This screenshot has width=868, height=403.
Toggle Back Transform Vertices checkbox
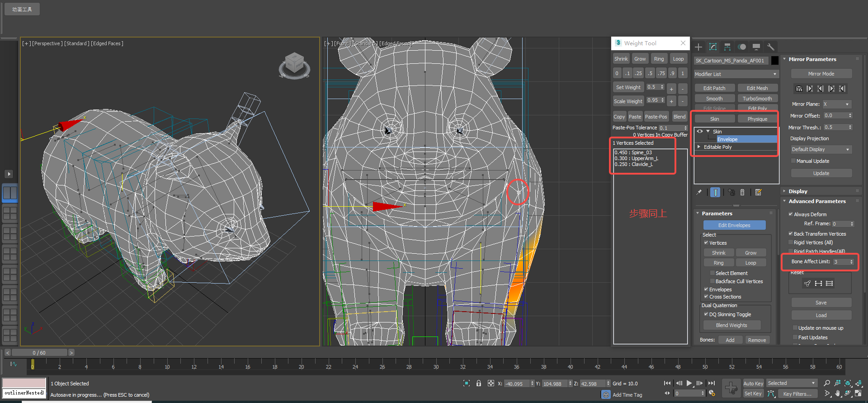[791, 234]
